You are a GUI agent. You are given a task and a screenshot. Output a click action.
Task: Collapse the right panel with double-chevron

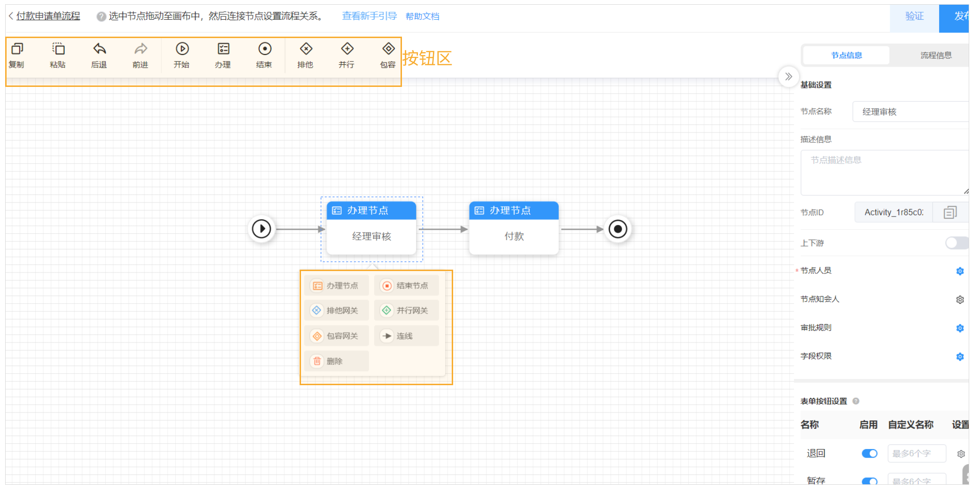pyautogui.click(x=788, y=77)
